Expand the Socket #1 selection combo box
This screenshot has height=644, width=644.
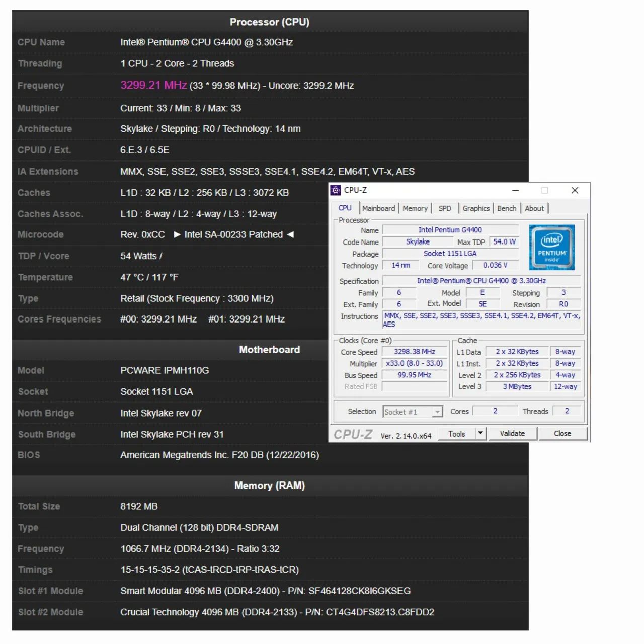pyautogui.click(x=437, y=412)
